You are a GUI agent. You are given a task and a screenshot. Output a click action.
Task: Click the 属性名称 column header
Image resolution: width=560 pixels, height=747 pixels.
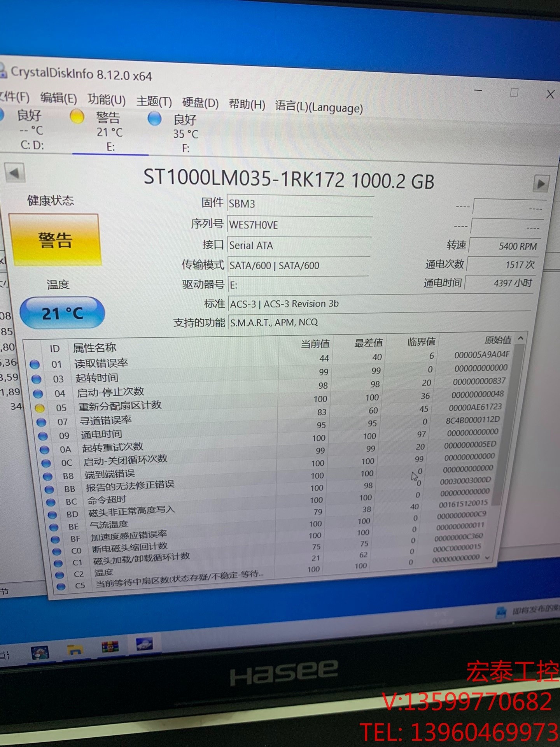point(95,347)
